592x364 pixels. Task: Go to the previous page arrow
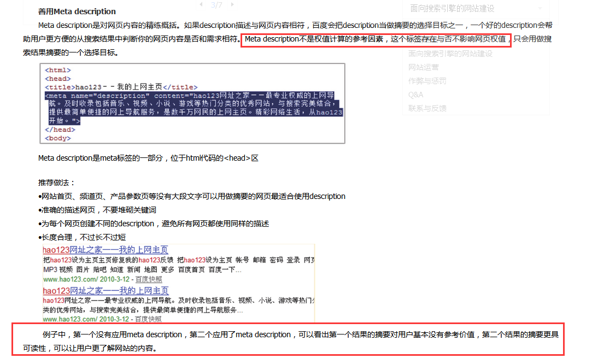(x=200, y=4)
